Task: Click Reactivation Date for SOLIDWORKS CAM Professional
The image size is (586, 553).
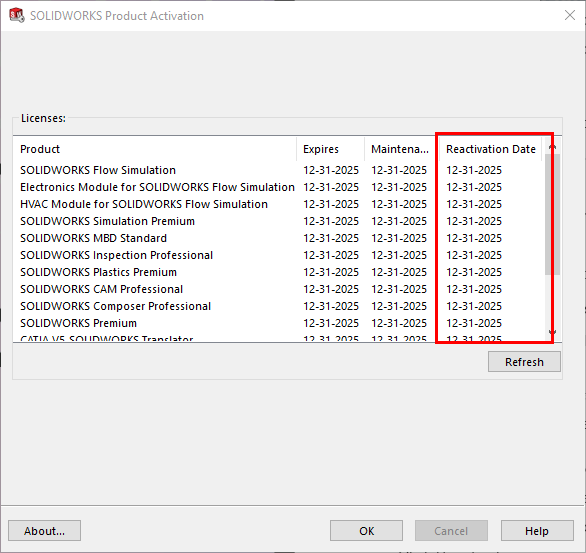Action: [474, 289]
